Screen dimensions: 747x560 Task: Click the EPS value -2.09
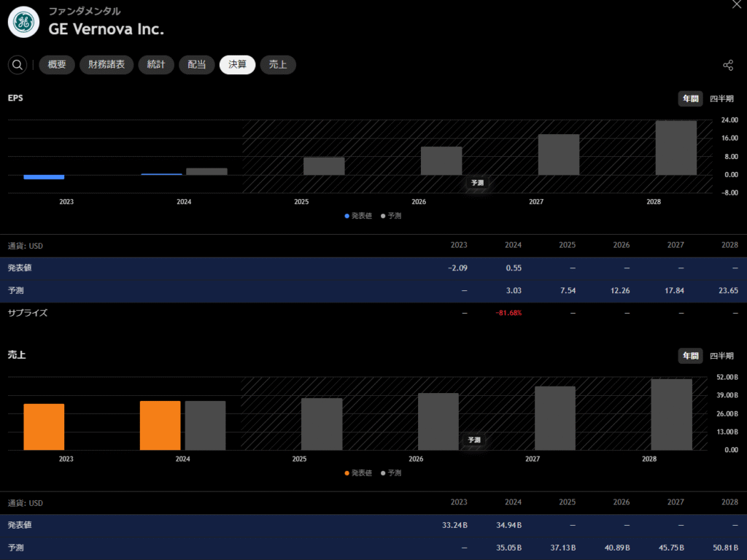pos(457,268)
